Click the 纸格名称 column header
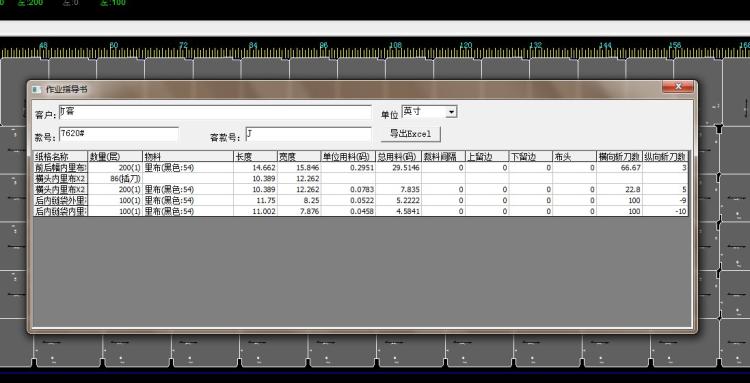The height and width of the screenshot is (383, 750). pyautogui.click(x=60, y=156)
